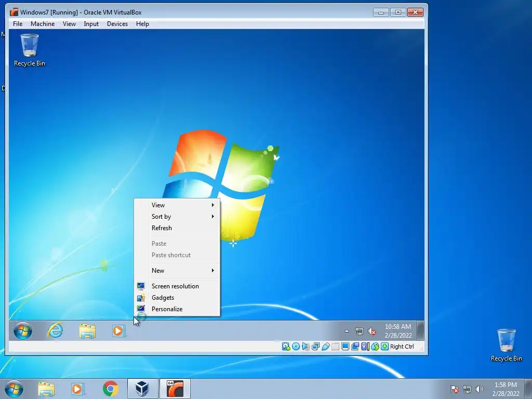Viewport: 532px width, 399px height.
Task: Click VirtualBox CPU virtualization status icon
Action: 365,347
